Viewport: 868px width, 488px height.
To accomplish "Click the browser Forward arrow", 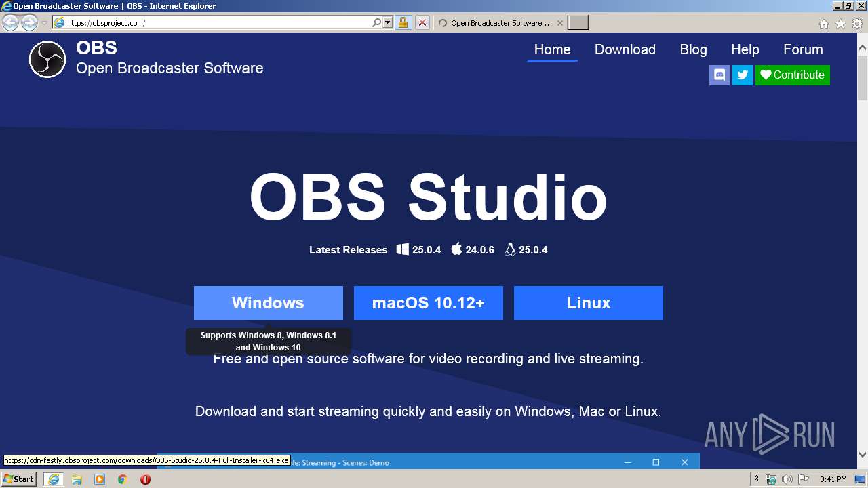I will (29, 23).
